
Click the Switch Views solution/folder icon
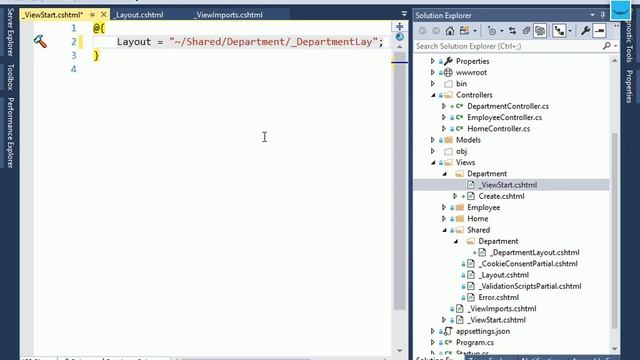point(464,31)
